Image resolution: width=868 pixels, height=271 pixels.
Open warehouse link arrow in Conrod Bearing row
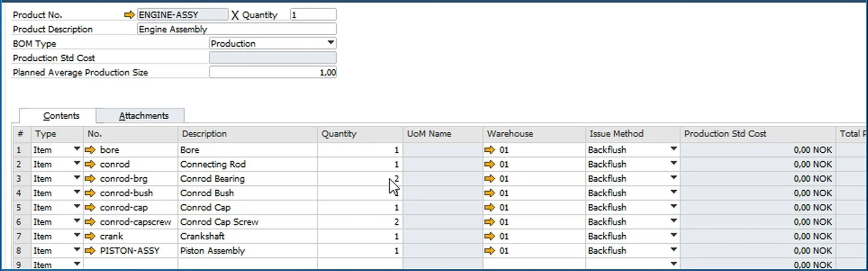click(x=490, y=178)
